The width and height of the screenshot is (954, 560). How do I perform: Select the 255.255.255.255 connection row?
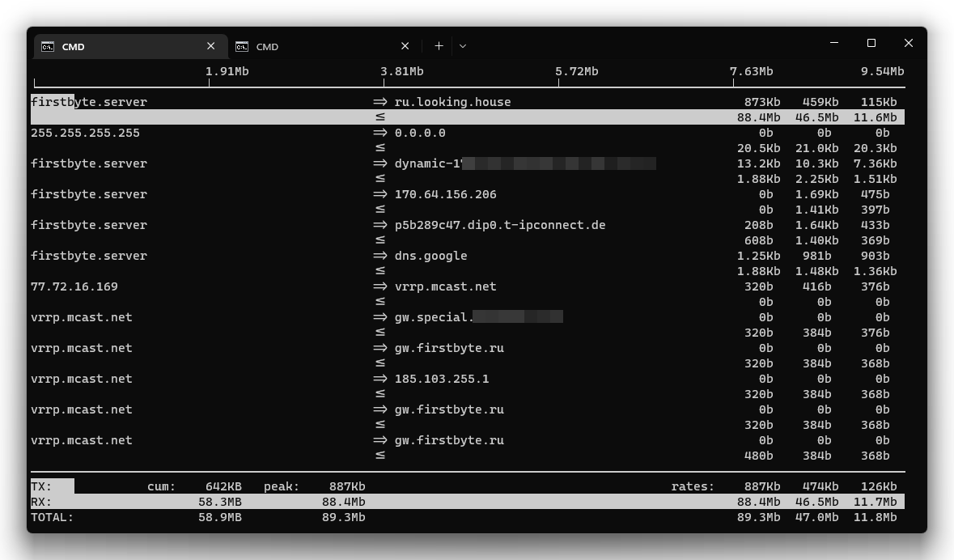coord(85,132)
